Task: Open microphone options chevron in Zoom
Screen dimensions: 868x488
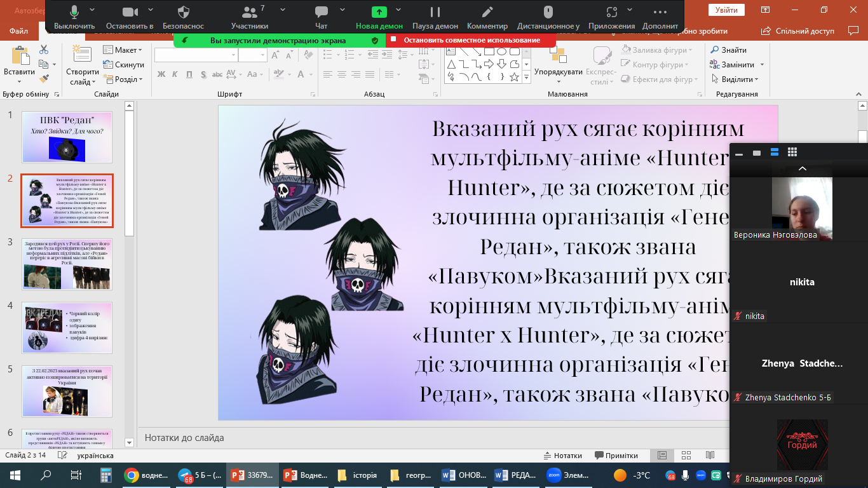Action: pyautogui.click(x=92, y=10)
